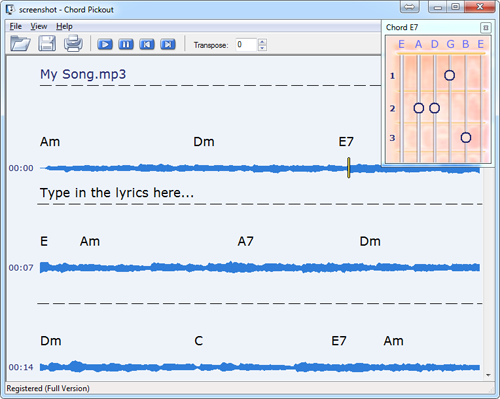Click the Registered (Full Version) status text
The image size is (500, 399).
click(x=48, y=389)
